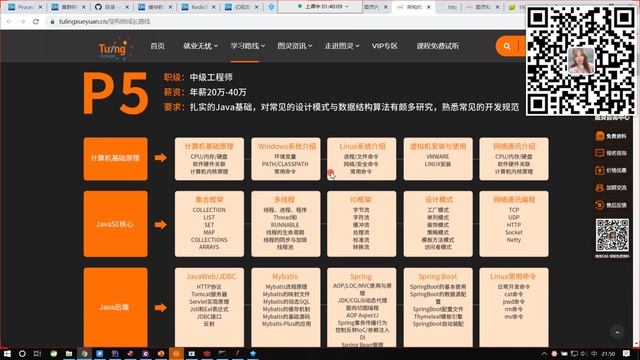Open the notification center icon

(x=627, y=353)
